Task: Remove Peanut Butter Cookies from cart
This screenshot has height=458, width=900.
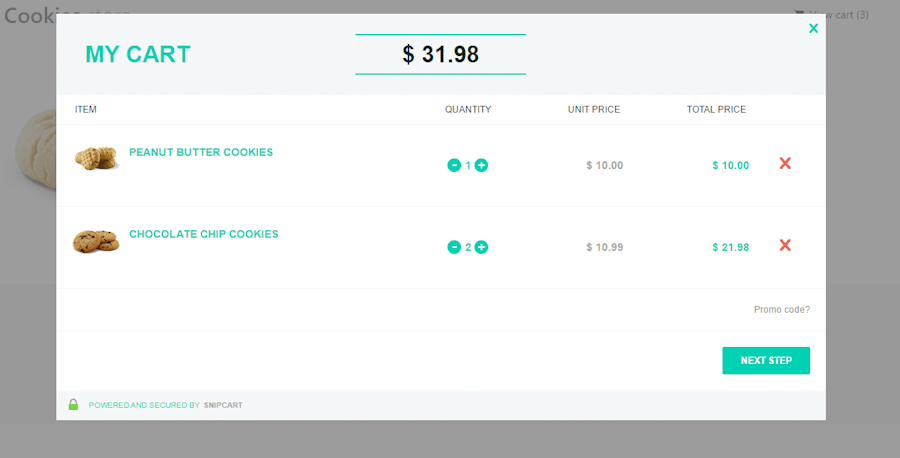Action: (785, 164)
